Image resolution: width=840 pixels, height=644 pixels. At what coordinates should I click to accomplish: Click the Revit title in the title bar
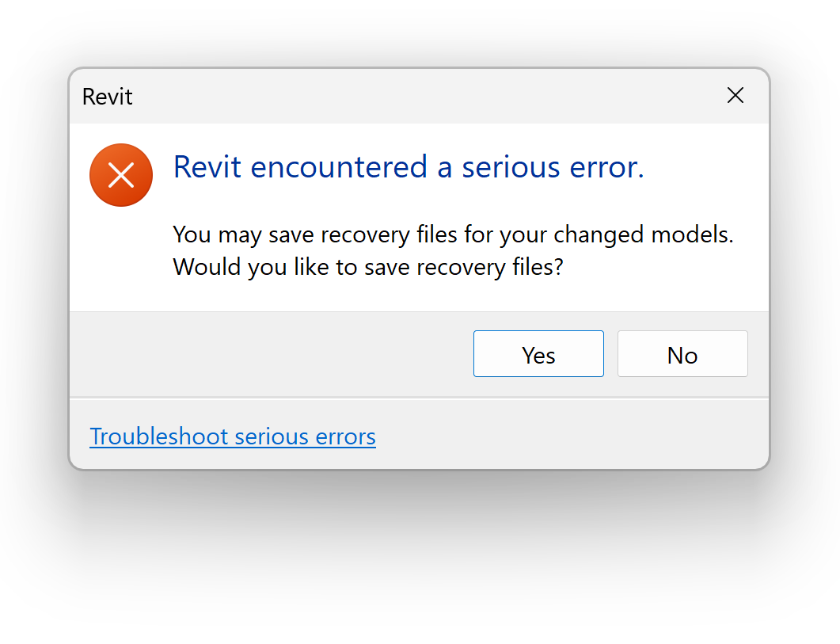tap(108, 97)
